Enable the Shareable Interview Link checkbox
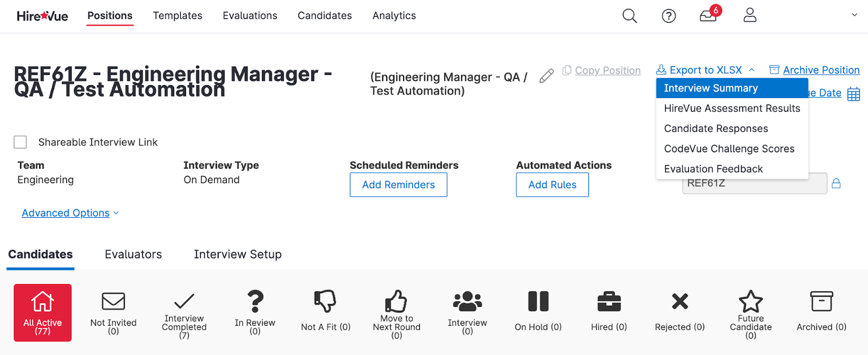The height and width of the screenshot is (355, 868). point(20,142)
